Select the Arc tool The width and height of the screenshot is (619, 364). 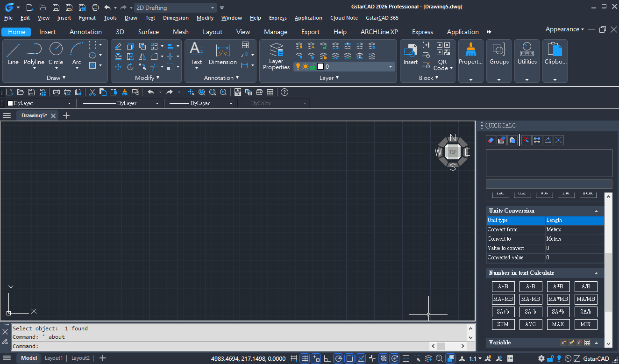pos(76,54)
